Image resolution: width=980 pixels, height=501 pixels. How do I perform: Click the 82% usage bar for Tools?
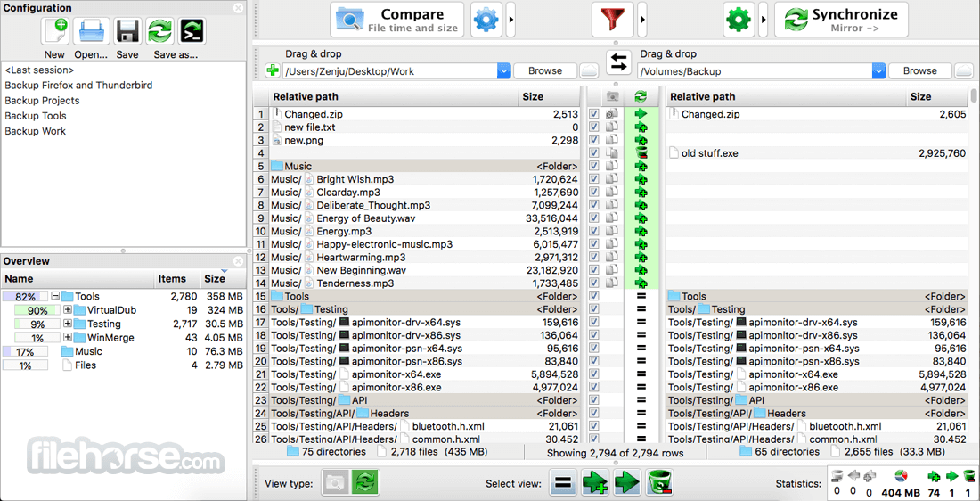[26, 297]
